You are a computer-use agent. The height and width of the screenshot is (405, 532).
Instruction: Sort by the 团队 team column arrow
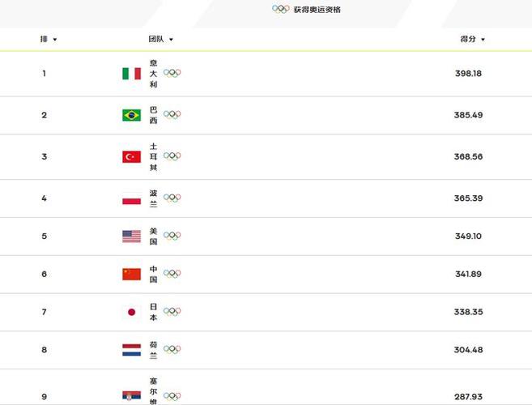(x=171, y=40)
